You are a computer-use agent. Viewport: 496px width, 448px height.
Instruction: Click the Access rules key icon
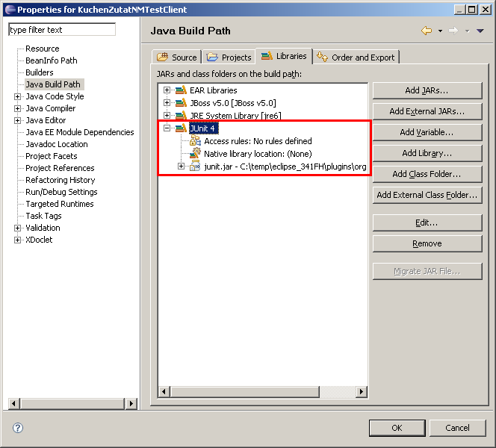pos(195,141)
